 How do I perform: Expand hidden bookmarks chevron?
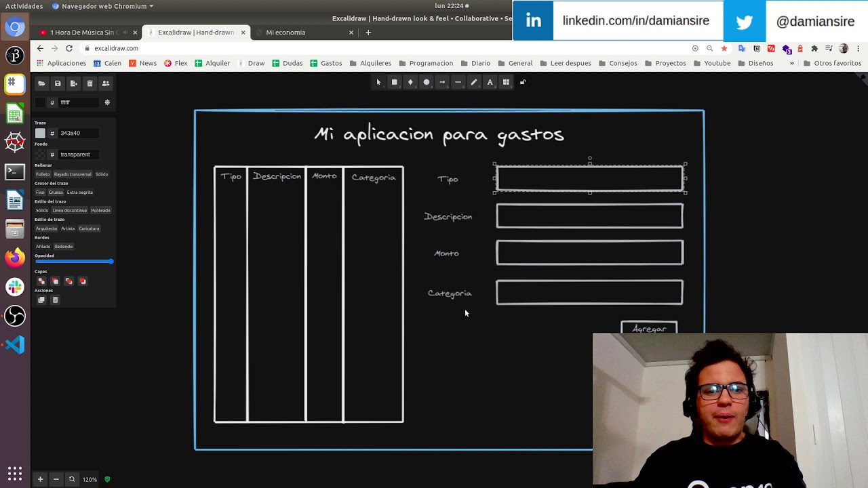click(791, 63)
